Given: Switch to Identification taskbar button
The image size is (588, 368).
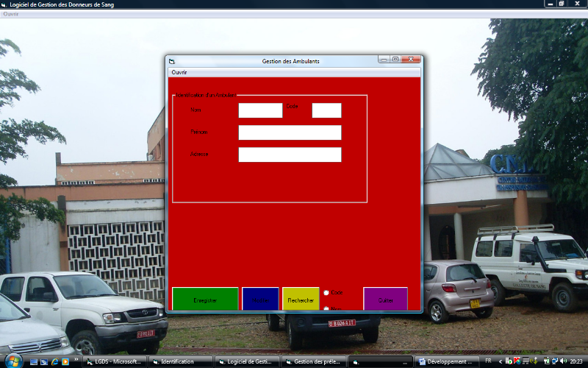Looking at the screenshot, I should click(181, 361).
